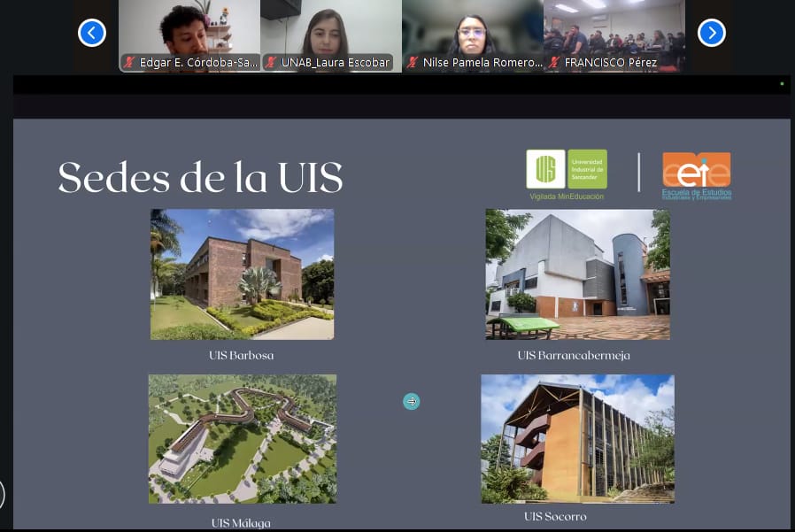Select Edgar E. Córdoba video thumbnail

point(189,36)
